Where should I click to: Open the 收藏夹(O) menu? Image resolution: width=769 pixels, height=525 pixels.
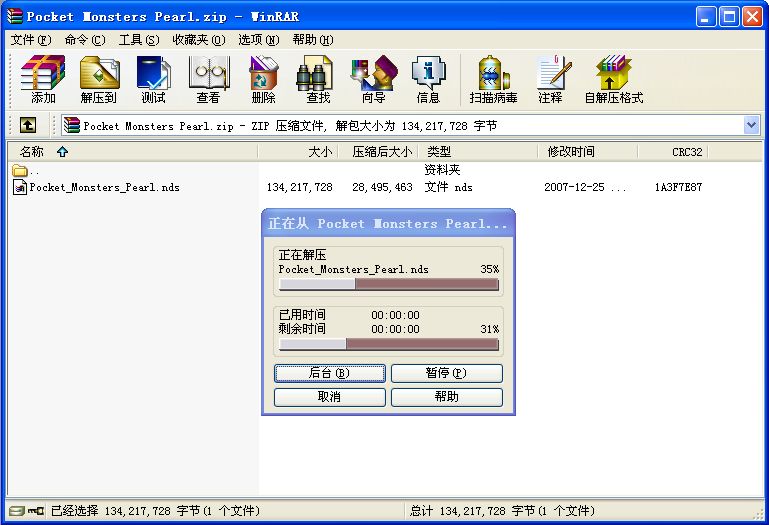pyautogui.click(x=199, y=40)
